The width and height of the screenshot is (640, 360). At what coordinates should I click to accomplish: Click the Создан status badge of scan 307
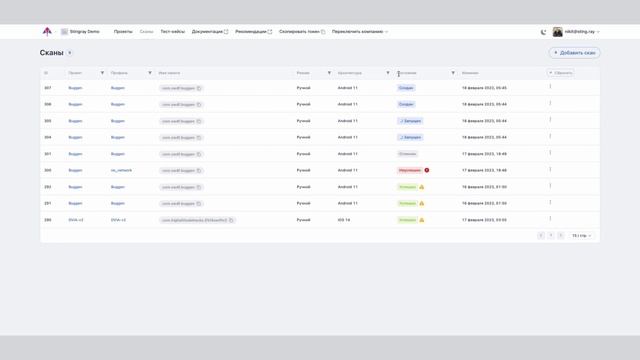406,88
